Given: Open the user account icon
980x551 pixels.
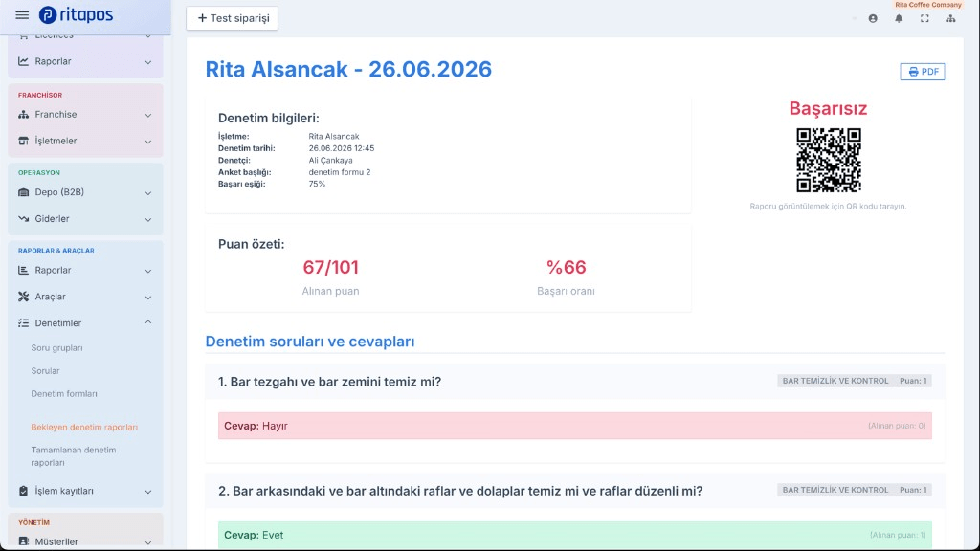Looking at the screenshot, I should pos(873,19).
